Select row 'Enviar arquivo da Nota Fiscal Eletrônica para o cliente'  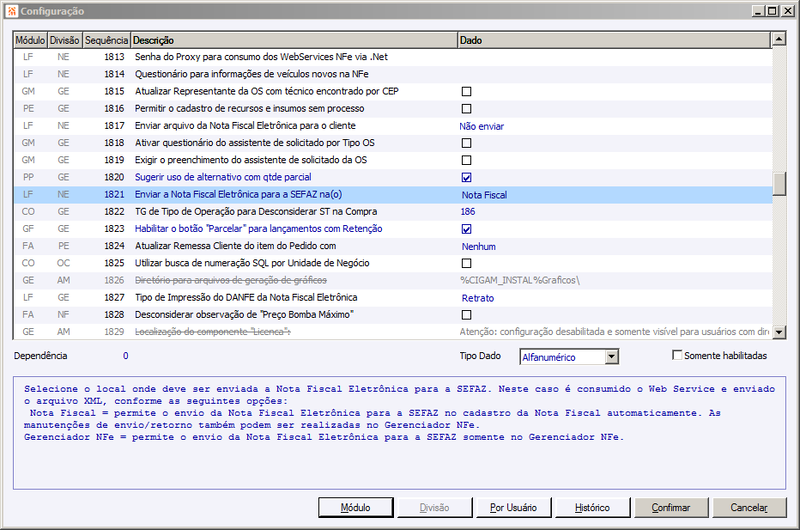[393, 126]
